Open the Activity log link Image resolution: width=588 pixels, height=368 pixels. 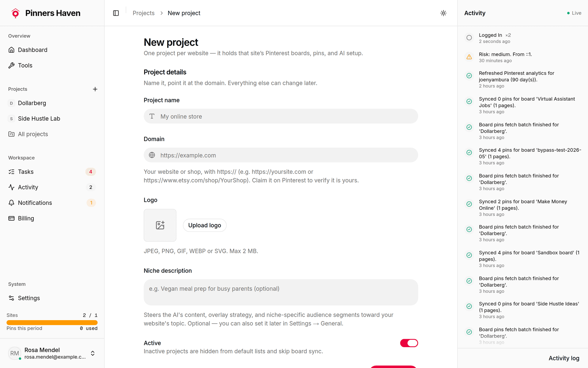coord(564,358)
